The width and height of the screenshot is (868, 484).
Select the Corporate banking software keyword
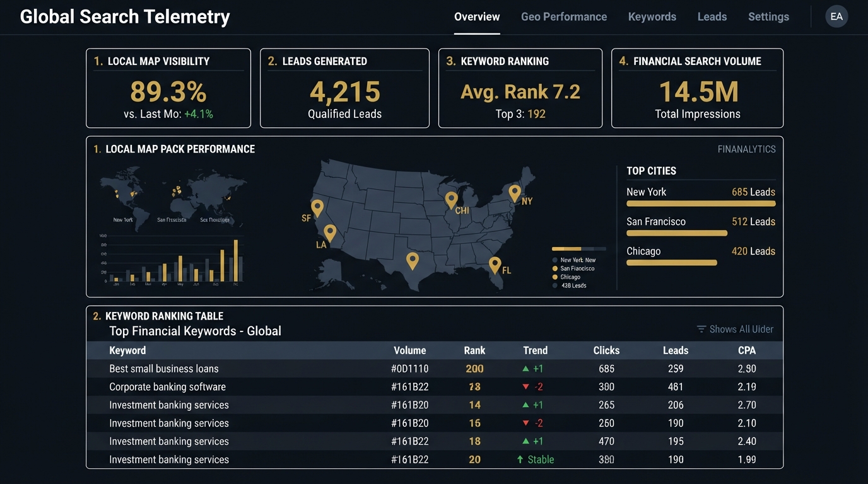pos(167,387)
